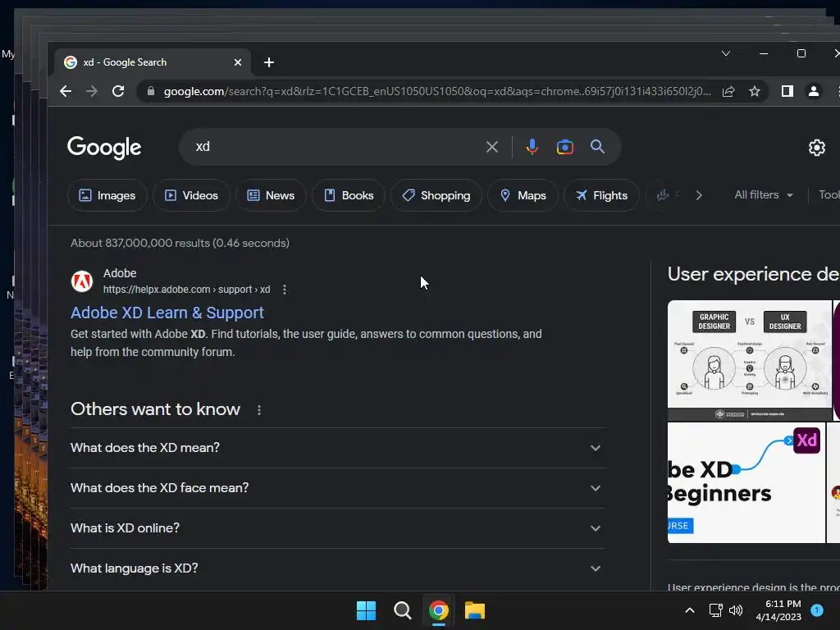This screenshot has height=630, width=840.
Task: Expand What does the XD mean?
Action: click(337, 448)
